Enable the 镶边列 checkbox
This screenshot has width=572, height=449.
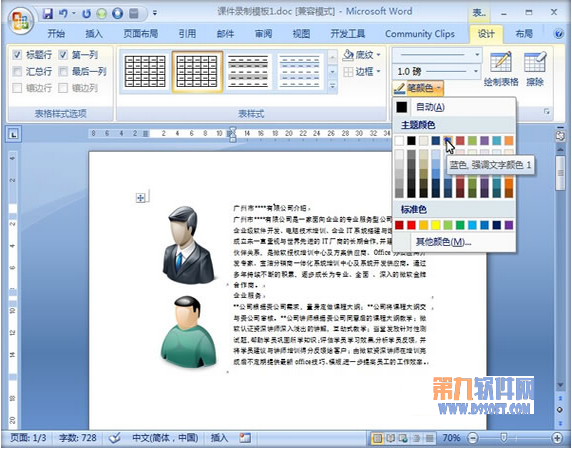(x=63, y=88)
